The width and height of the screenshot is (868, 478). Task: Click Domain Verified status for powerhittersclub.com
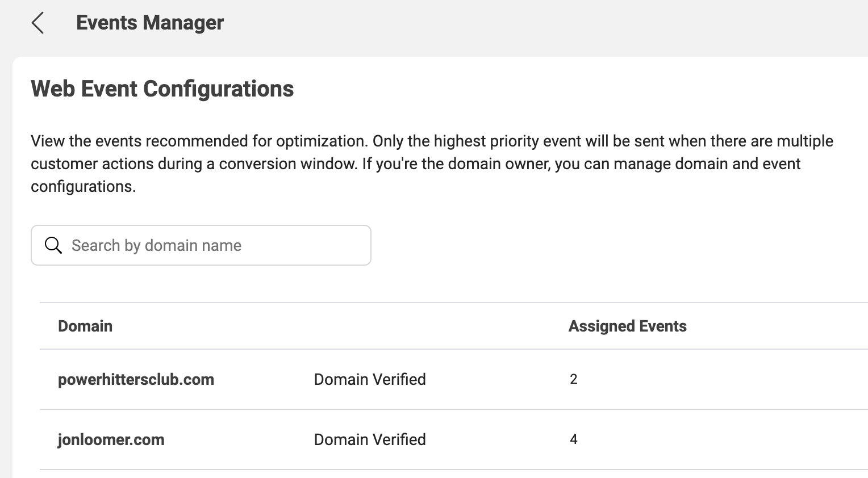(370, 379)
